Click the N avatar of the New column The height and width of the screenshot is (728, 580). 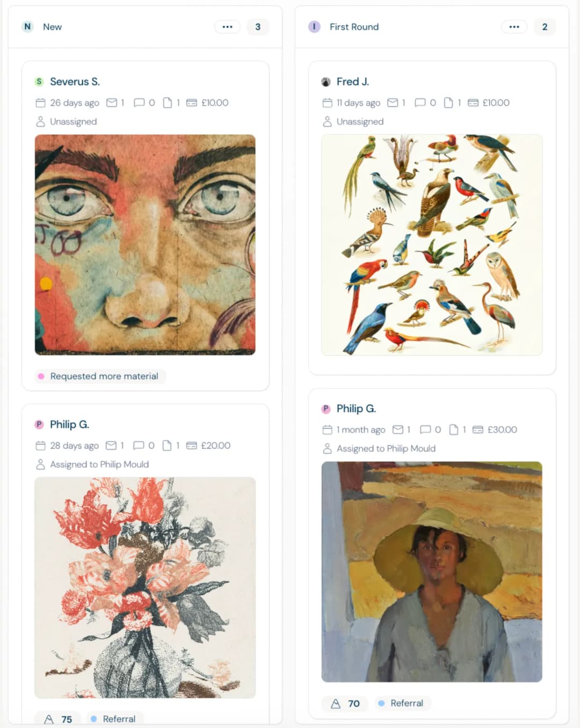[27, 27]
